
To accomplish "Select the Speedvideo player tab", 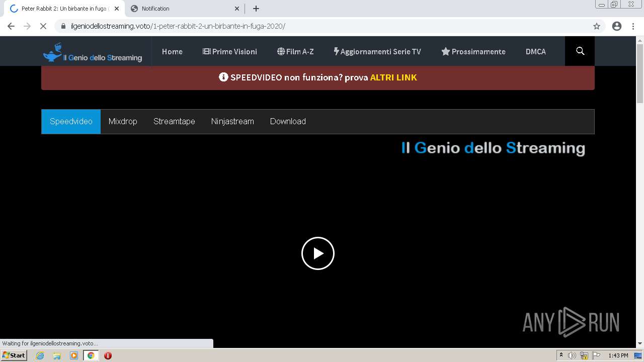I will pyautogui.click(x=71, y=122).
